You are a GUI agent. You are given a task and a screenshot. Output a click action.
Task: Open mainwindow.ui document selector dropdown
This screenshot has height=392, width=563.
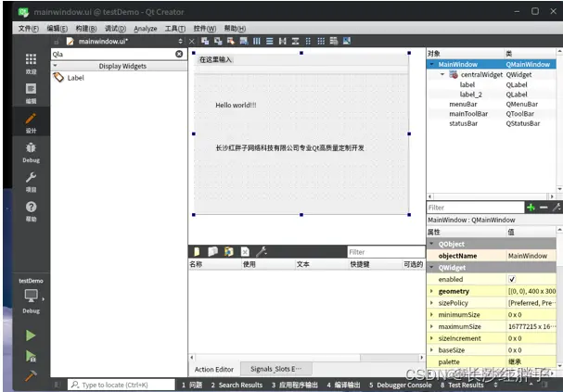click(x=180, y=42)
